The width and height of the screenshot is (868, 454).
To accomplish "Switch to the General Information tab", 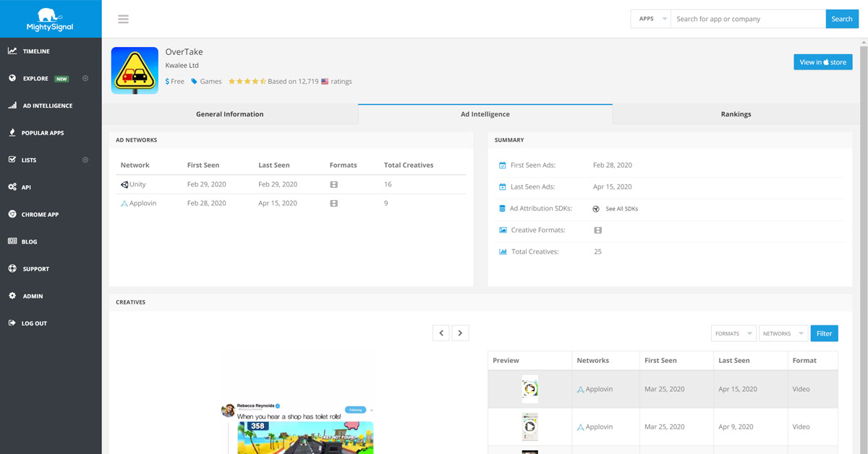I will pyautogui.click(x=230, y=114).
